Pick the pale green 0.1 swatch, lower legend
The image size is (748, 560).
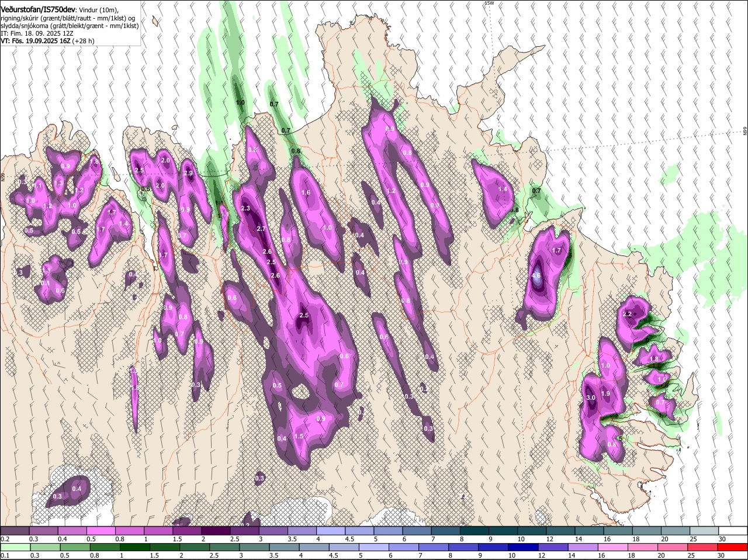coord(15,547)
